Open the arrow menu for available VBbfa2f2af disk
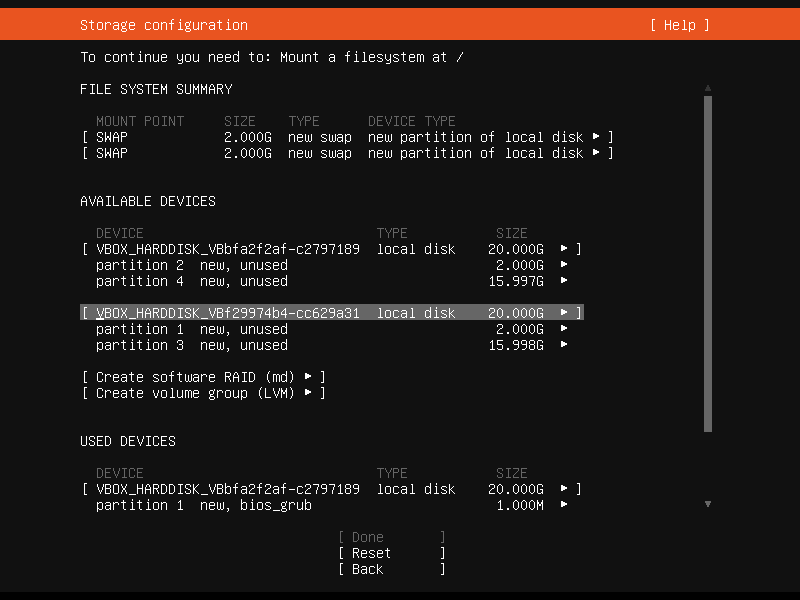 coord(564,248)
